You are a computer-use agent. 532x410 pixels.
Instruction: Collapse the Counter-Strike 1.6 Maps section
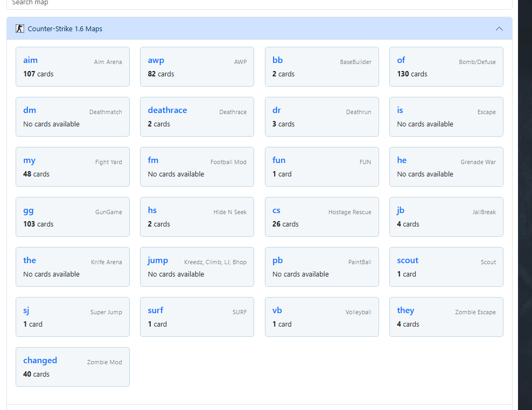(x=499, y=29)
